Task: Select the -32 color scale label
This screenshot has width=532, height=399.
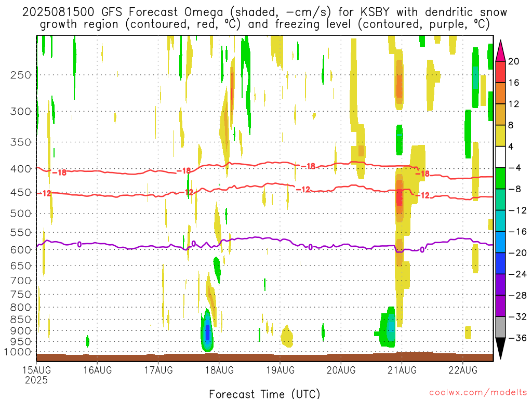Action: pyautogui.click(x=517, y=317)
